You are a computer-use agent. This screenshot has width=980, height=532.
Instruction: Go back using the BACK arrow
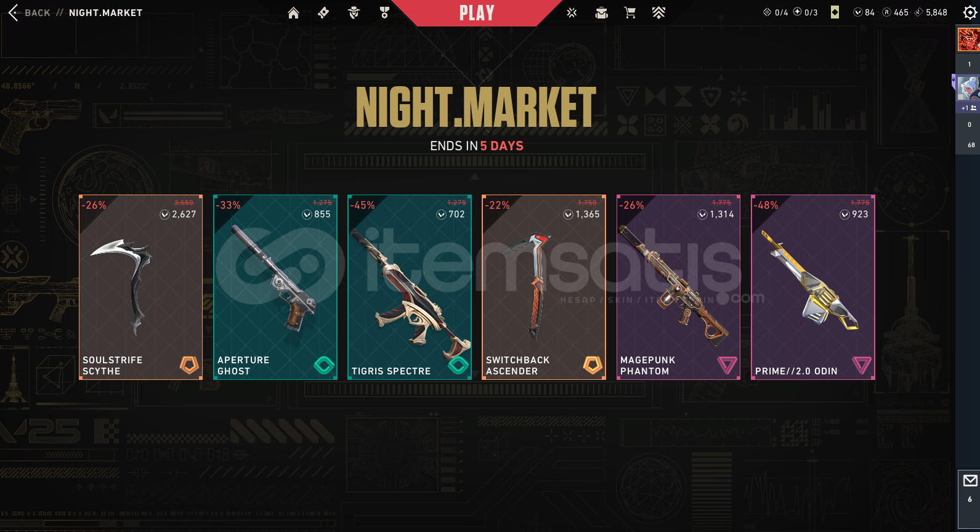(x=29, y=12)
